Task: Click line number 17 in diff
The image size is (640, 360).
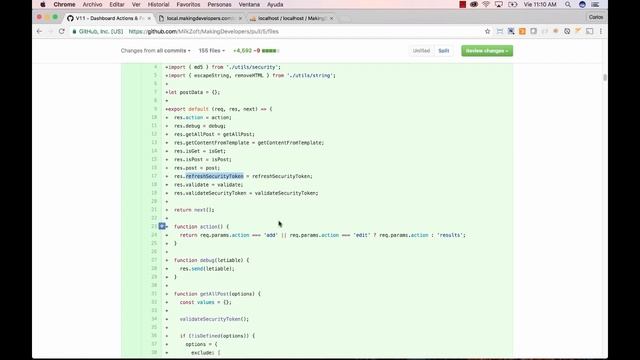Action: pyautogui.click(x=154, y=176)
